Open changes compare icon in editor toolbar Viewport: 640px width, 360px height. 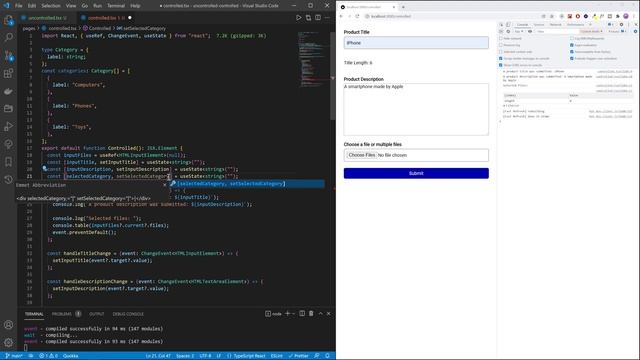308,18
